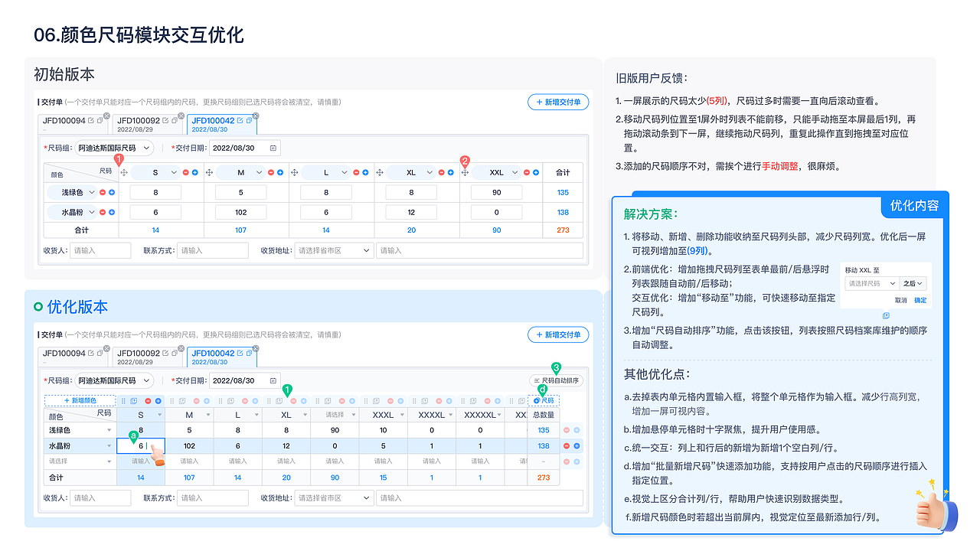The width and height of the screenshot is (980, 551).
Task: Click the blue plus icon beside the 水晶粉 row
Action: pyautogui.click(x=112, y=213)
